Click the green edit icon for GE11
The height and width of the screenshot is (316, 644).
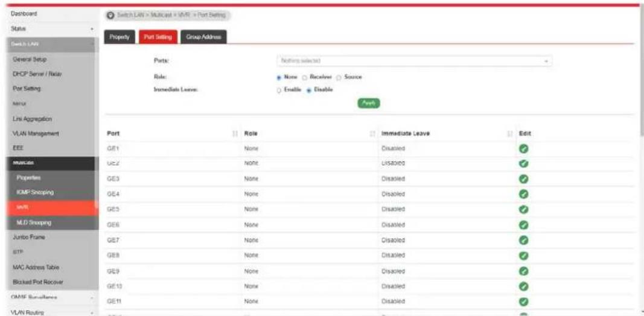click(523, 302)
